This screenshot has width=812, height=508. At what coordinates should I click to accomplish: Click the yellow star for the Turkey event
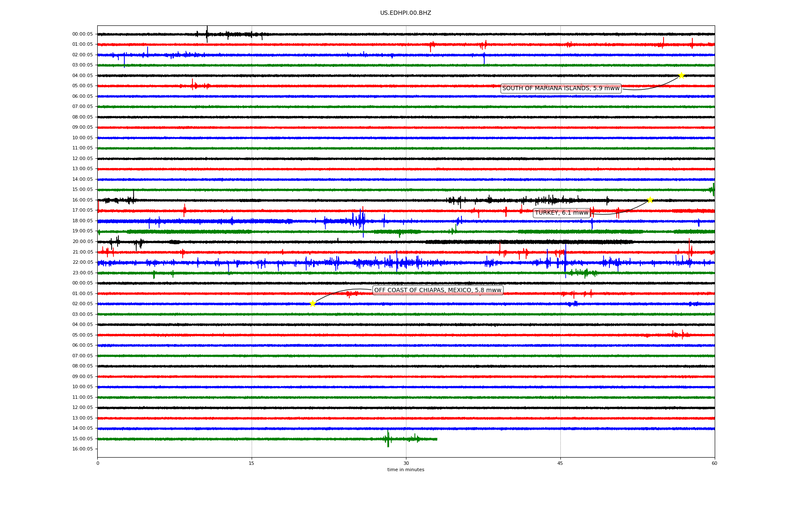point(650,200)
